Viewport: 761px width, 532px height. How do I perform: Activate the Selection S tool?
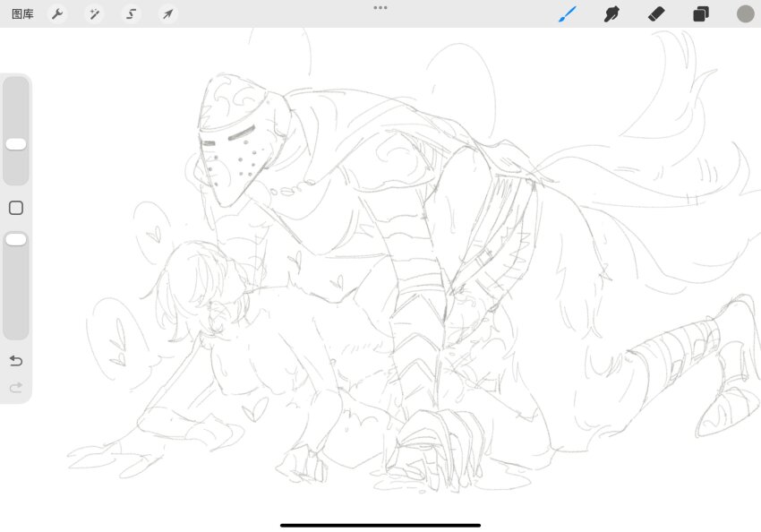click(x=131, y=14)
